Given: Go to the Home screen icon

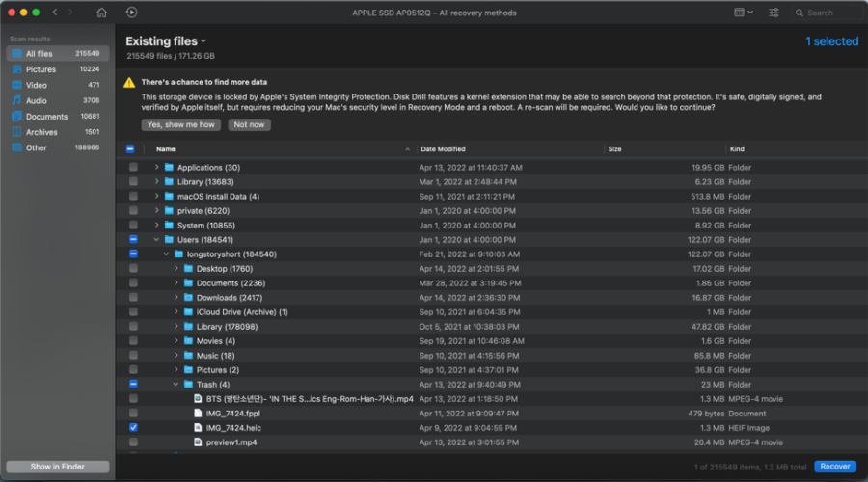Looking at the screenshot, I should [101, 13].
